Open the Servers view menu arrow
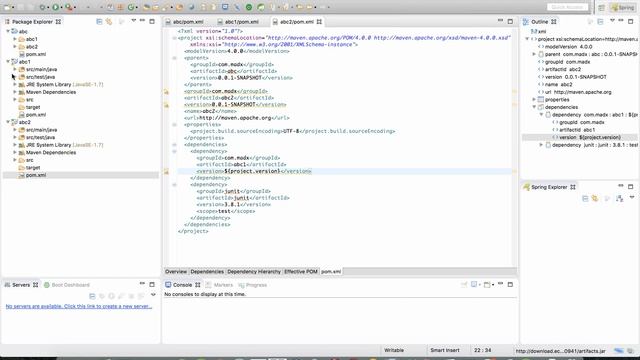The width and height of the screenshot is (640, 360). pyautogui.click(x=153, y=295)
